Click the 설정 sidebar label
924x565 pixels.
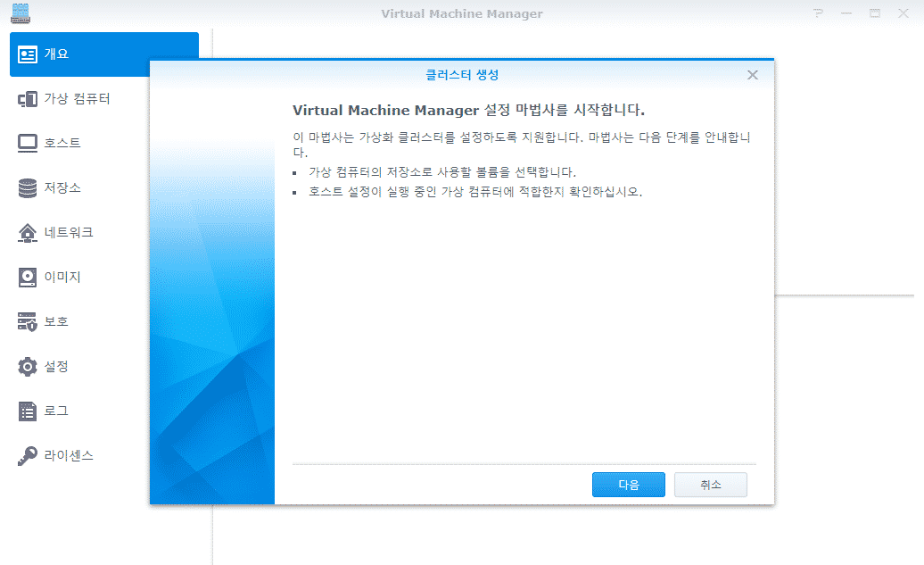[56, 367]
